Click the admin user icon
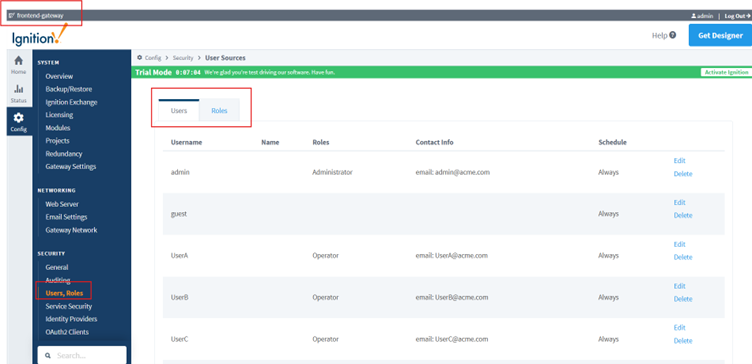 tap(693, 16)
